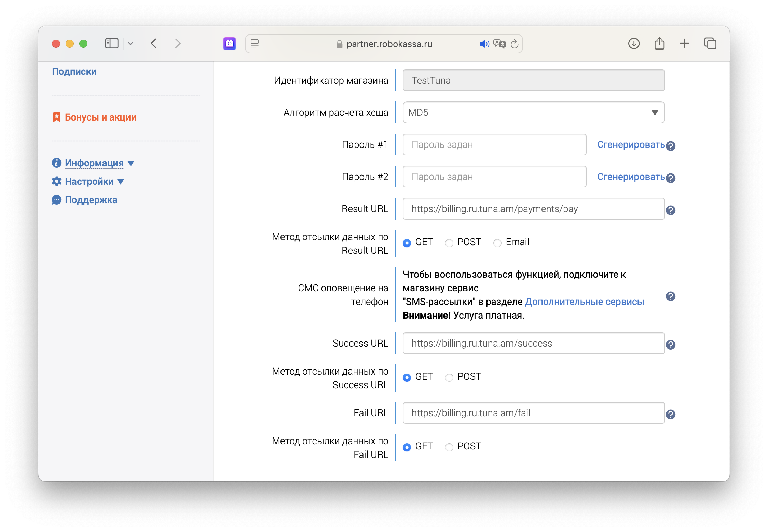
Task: Reload the page with the refresh icon
Action: [515, 44]
